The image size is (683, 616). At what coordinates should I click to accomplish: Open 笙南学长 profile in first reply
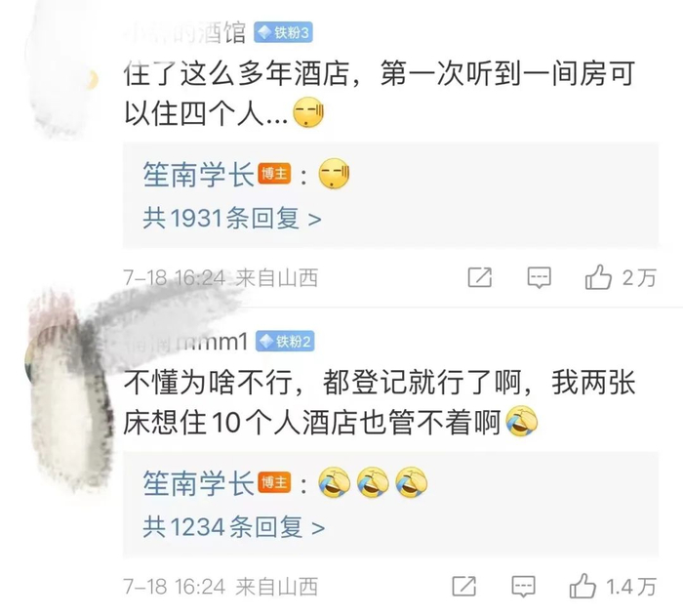click(x=198, y=175)
